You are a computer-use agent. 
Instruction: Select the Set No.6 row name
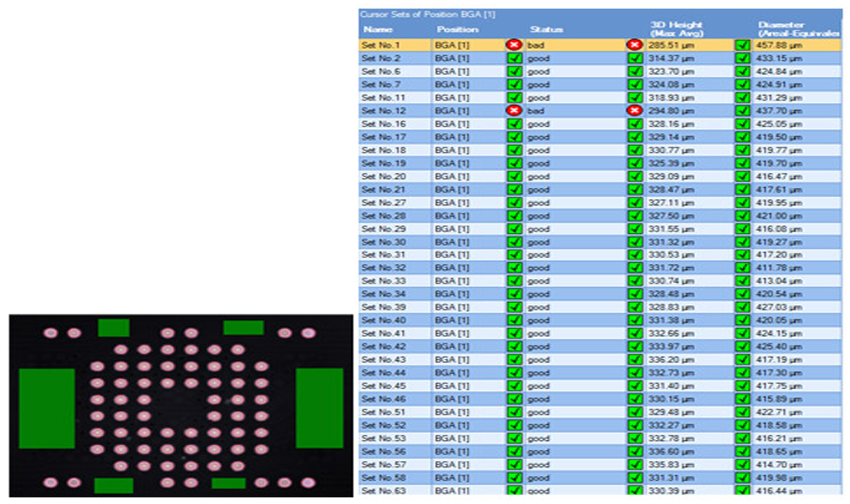coord(381,72)
